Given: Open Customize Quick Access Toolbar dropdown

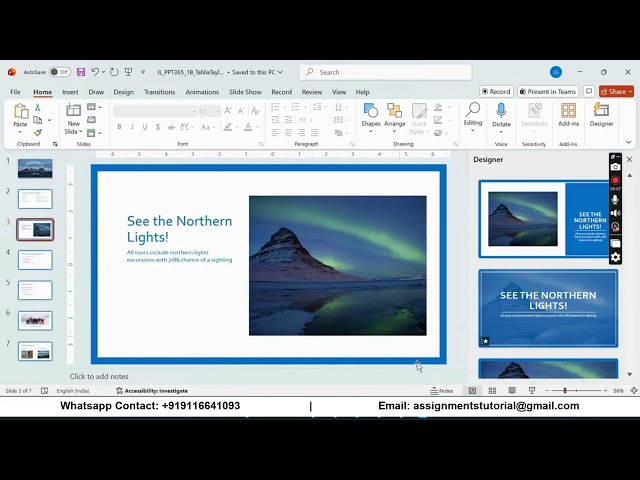Looking at the screenshot, I should [x=143, y=72].
